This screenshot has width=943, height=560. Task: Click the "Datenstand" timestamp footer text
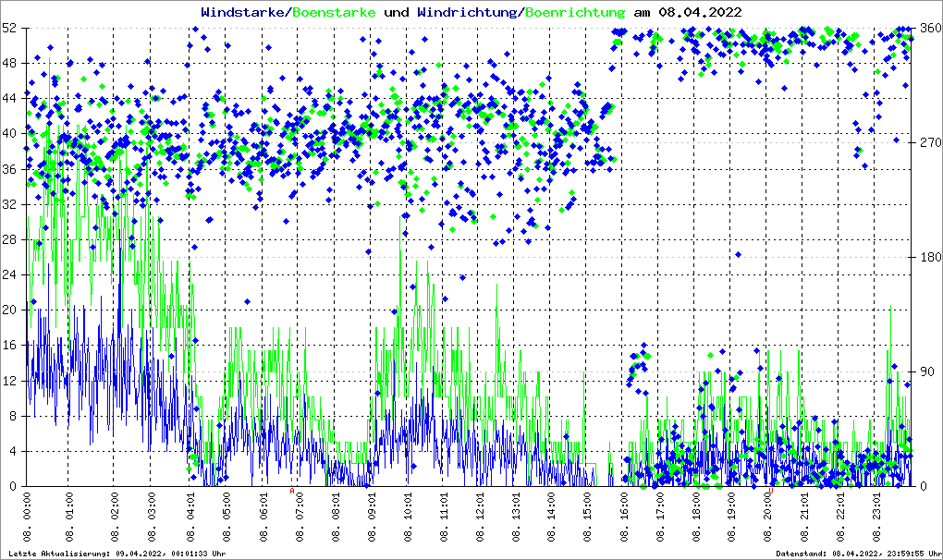click(857, 554)
